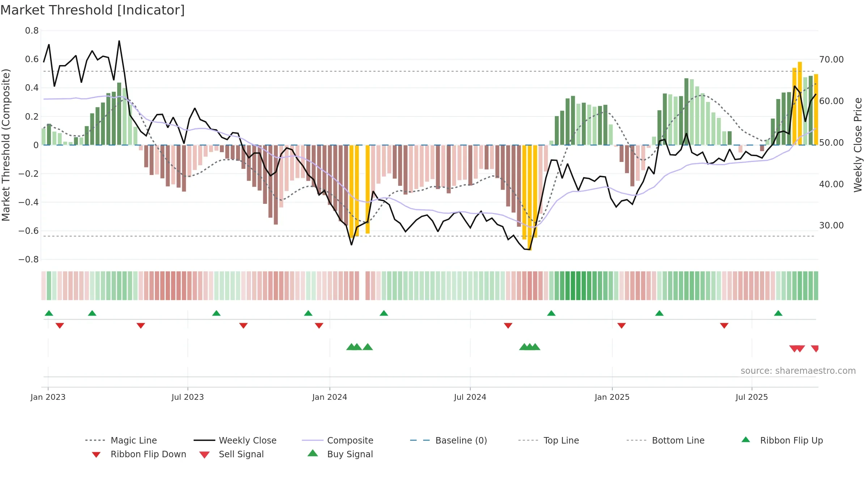Click the 0.6 left axis tick
The width and height of the screenshot is (868, 488).
point(32,59)
